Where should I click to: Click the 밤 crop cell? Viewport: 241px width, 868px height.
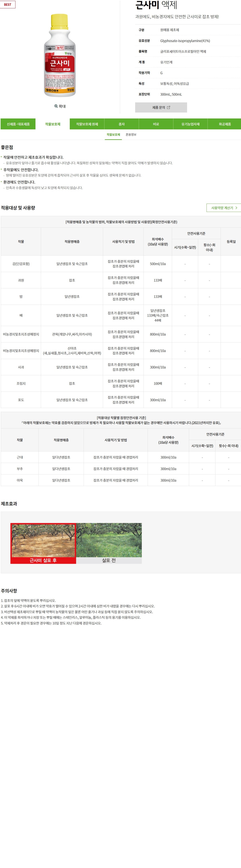[x=21, y=296]
